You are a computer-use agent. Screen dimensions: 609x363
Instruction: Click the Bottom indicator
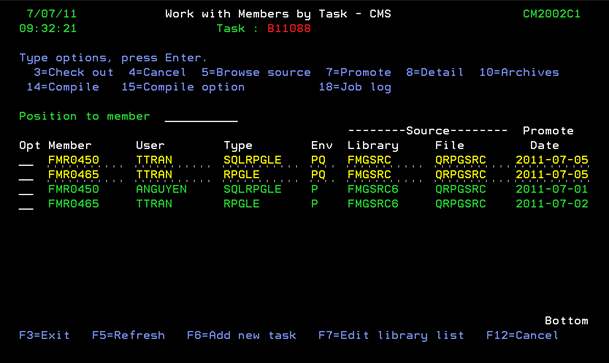(x=566, y=321)
